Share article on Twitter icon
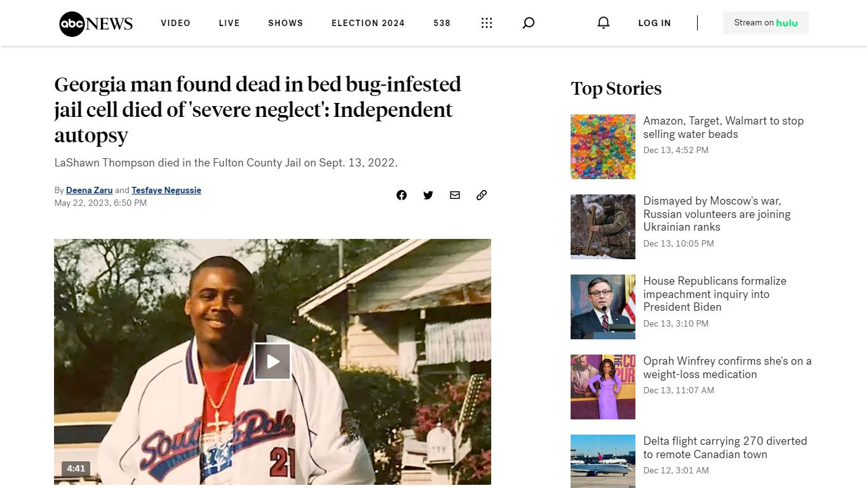The height and width of the screenshot is (488, 868). 428,195
